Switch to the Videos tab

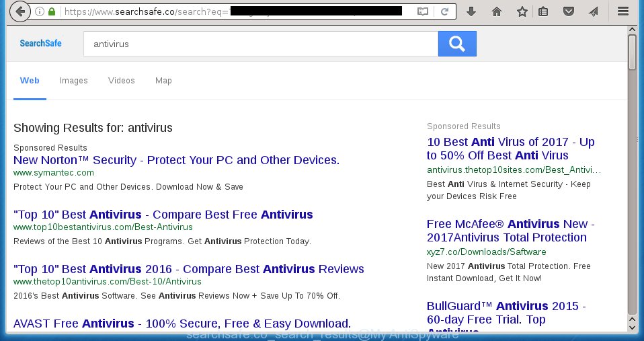pyautogui.click(x=121, y=81)
